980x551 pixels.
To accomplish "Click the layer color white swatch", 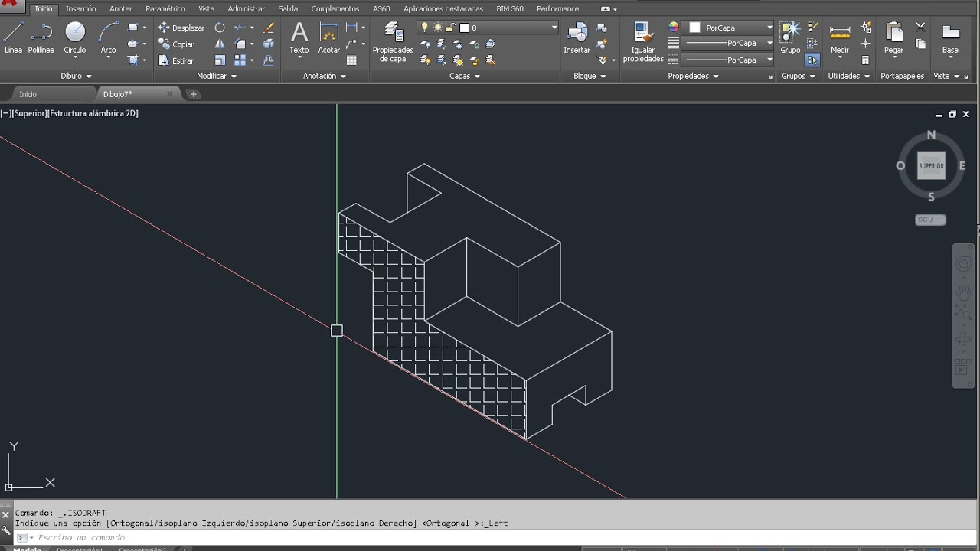I will [464, 28].
